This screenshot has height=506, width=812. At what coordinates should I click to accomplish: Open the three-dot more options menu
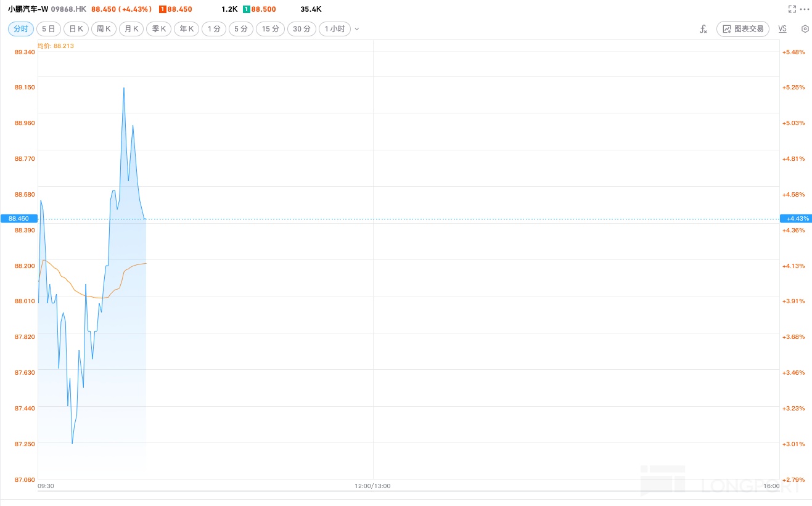pyautogui.click(x=805, y=9)
